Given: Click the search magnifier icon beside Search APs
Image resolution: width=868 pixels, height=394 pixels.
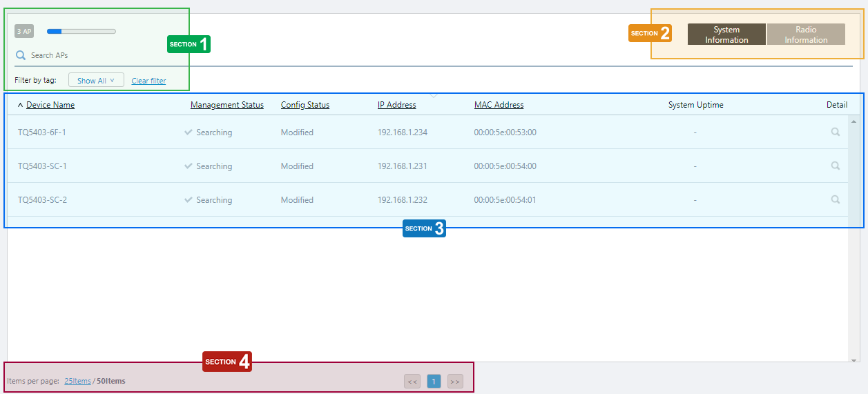Looking at the screenshot, I should [21, 55].
